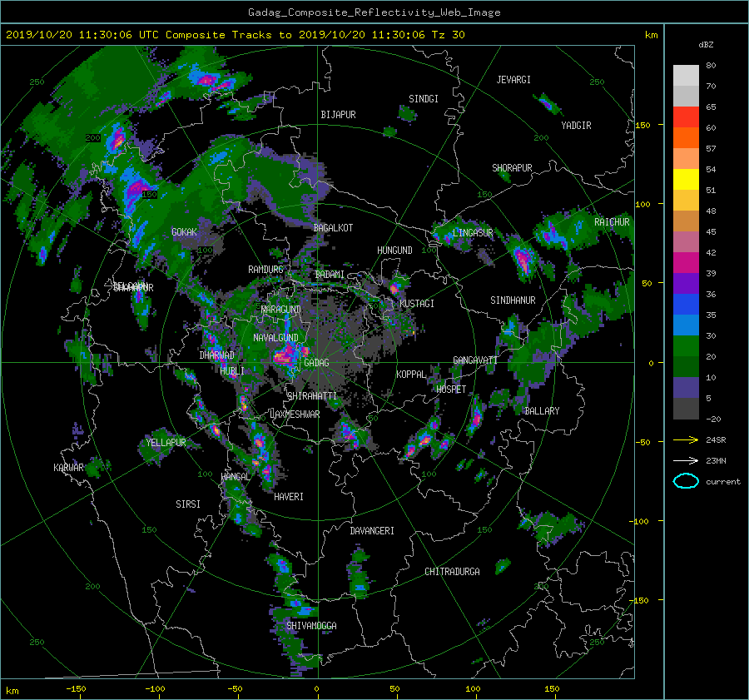Click the KOPPAL city label
This screenshot has height=700, width=749.
pos(411,375)
